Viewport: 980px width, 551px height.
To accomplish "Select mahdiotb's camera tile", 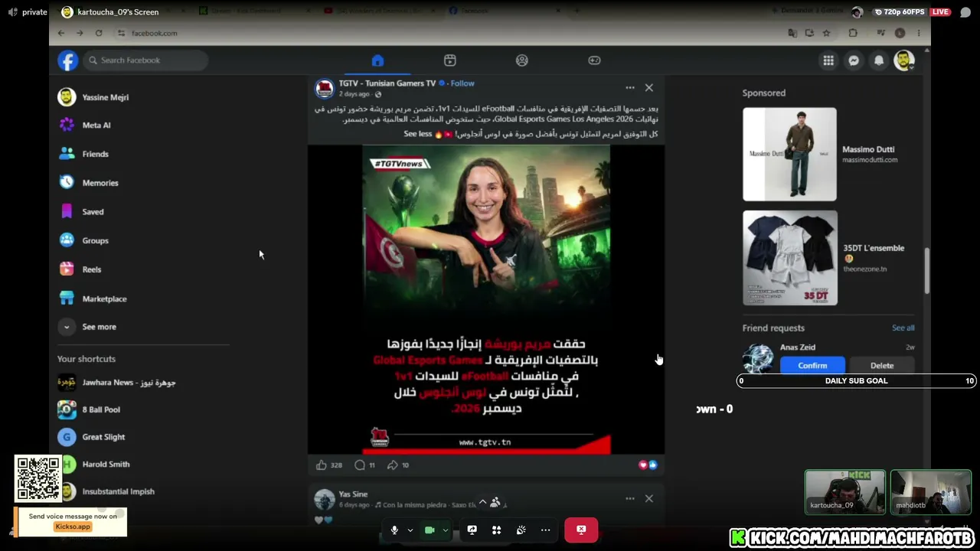I will click(931, 491).
